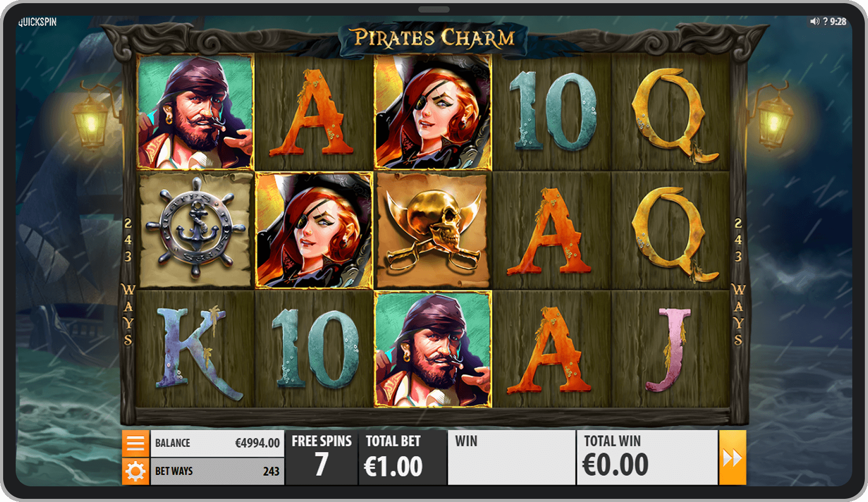Image resolution: width=868 pixels, height=502 pixels.
Task: Click the orange fast-forward spin button
Action: [x=732, y=458]
